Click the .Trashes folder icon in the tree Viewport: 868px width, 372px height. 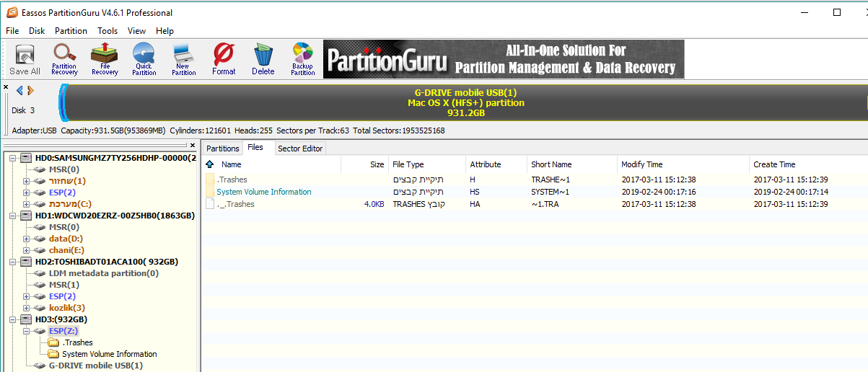(53, 342)
